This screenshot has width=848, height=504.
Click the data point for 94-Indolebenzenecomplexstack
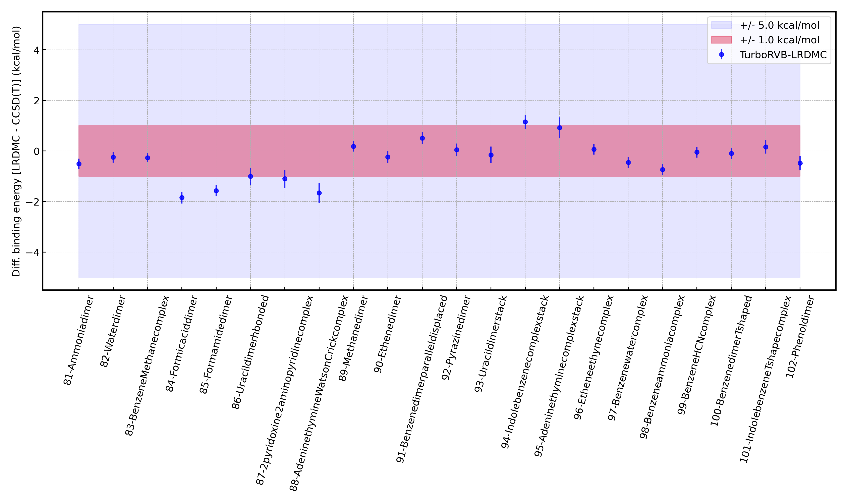[525, 122]
